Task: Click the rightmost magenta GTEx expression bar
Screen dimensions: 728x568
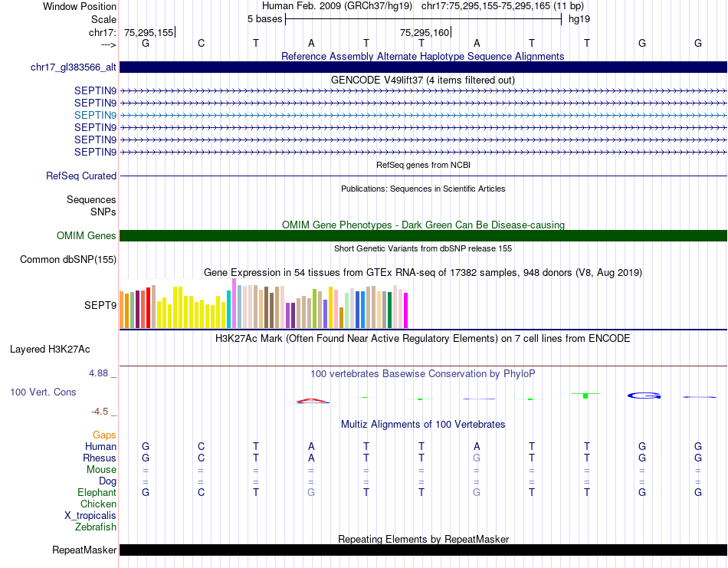Action: [x=405, y=310]
